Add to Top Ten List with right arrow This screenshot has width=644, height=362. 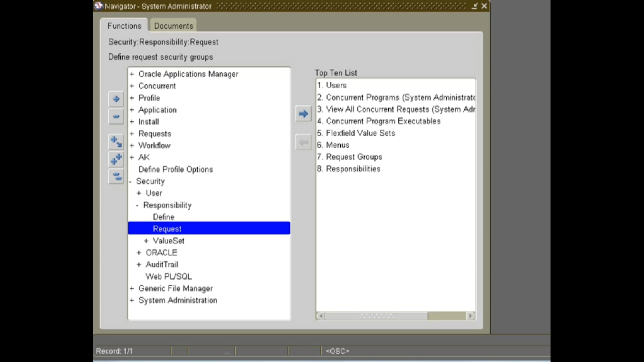click(303, 114)
